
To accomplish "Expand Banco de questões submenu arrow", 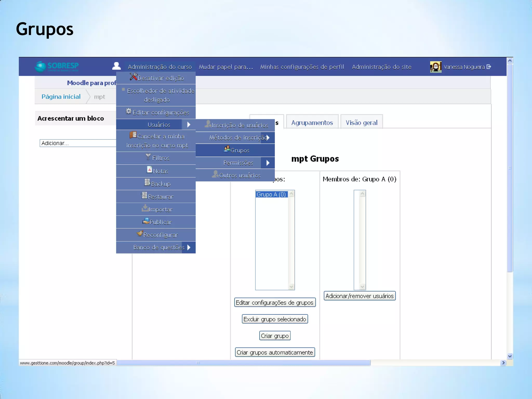I will [x=189, y=247].
